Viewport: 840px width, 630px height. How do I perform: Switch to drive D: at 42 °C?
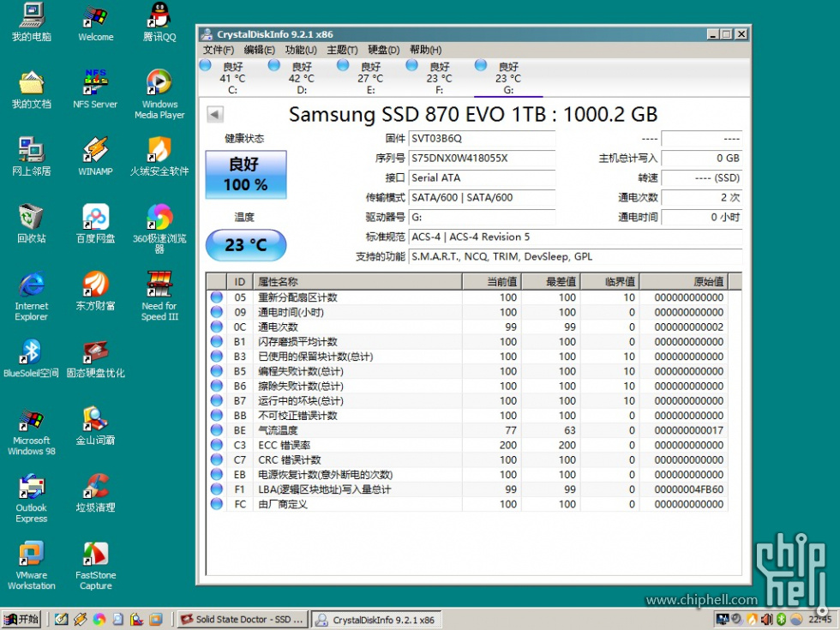pyautogui.click(x=302, y=78)
